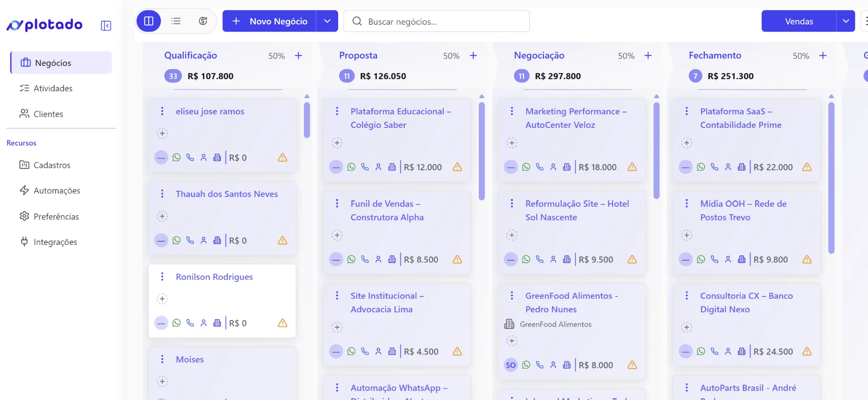Viewport: 868px width, 400px height.
Task: Open WhatsApp on Marketing Performance card
Action: [x=526, y=167]
